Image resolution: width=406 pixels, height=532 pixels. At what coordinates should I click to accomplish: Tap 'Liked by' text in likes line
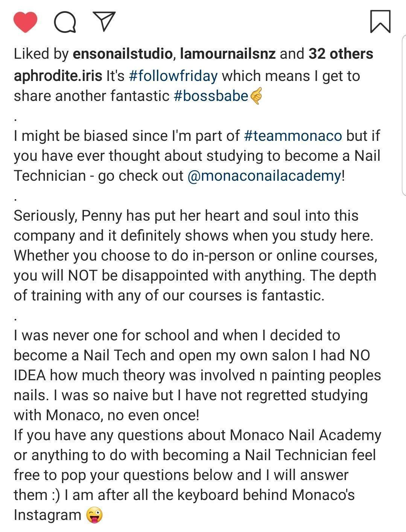tap(41, 54)
